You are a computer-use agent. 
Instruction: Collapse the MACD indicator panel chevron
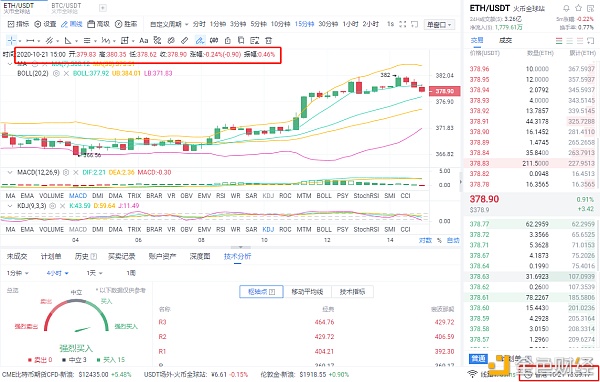(10, 173)
